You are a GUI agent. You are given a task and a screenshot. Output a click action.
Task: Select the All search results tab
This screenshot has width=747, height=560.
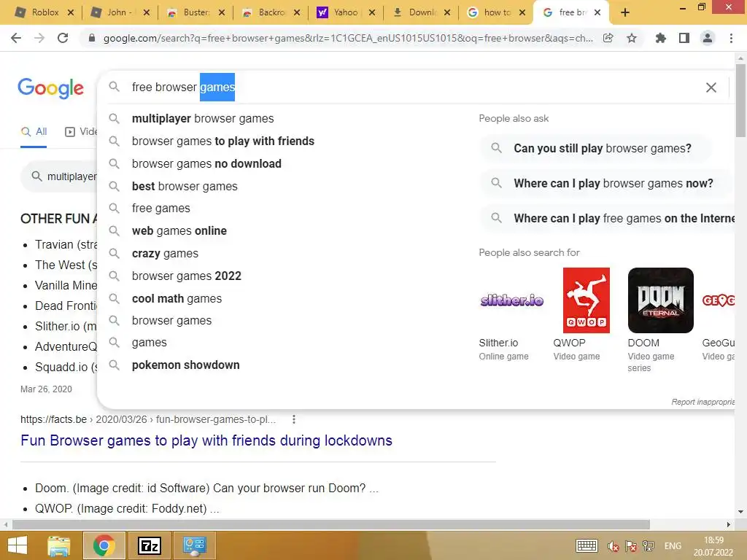click(34, 132)
